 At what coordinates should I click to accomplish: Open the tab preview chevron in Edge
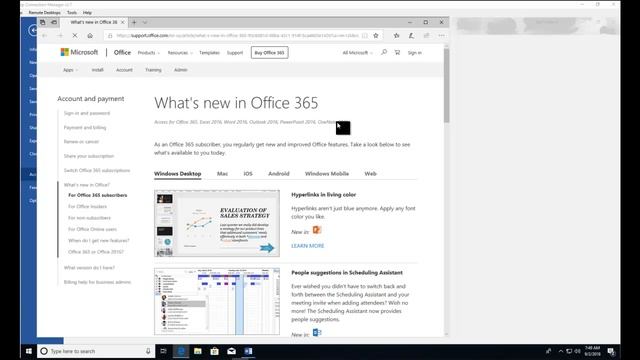(145, 22)
